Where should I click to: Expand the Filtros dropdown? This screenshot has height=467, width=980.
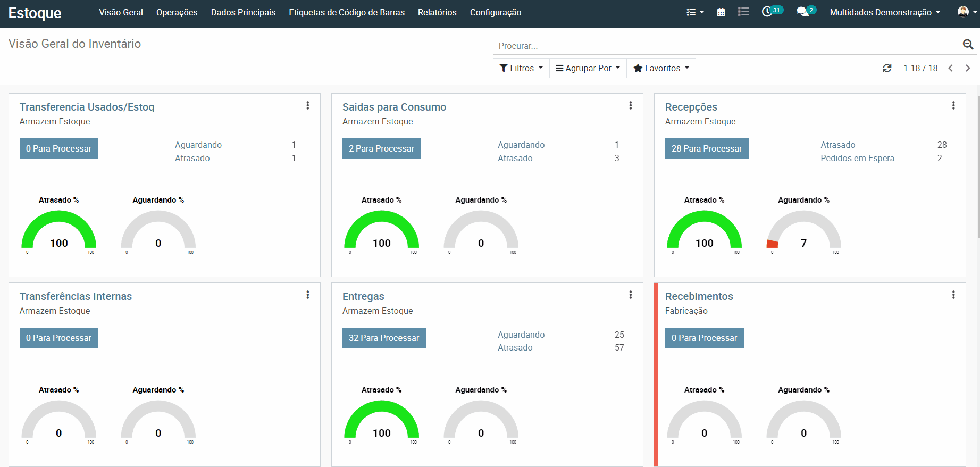coord(521,68)
